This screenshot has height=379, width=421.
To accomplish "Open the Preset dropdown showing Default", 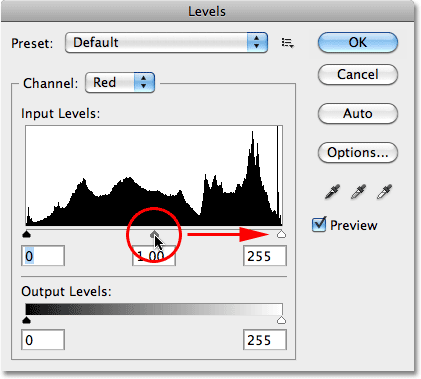I will coord(166,42).
